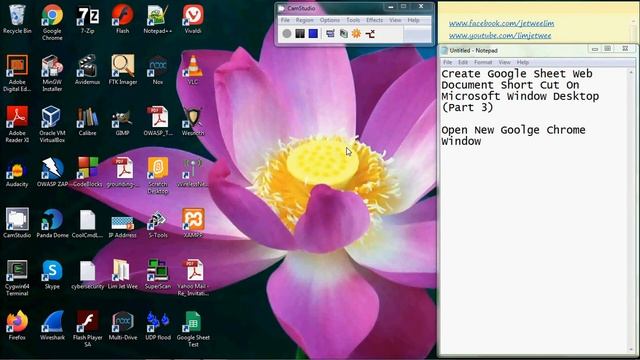Viewport: 640px width, 360px height.
Task: Open CamStudio View menu
Action: pos(395,20)
